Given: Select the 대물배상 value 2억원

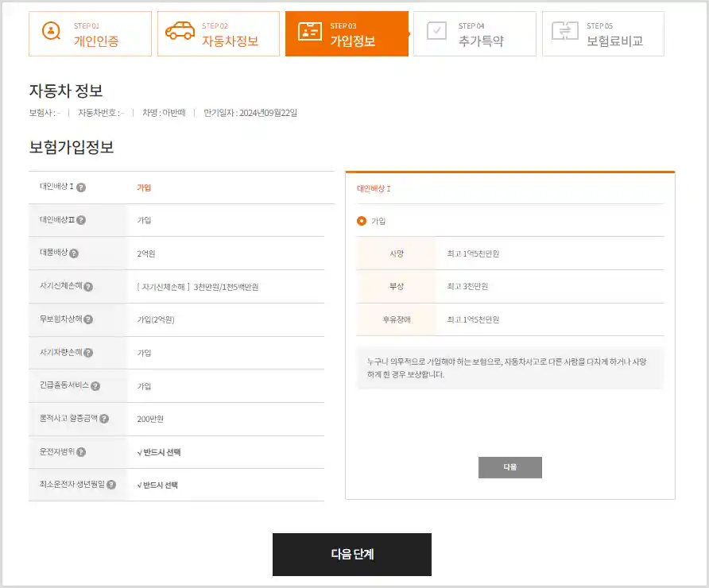Looking at the screenshot, I should [x=146, y=254].
